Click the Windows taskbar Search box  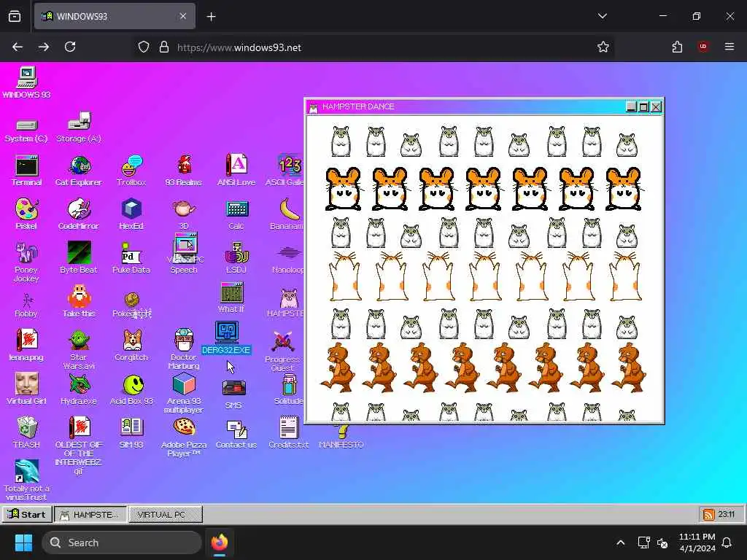[x=122, y=542]
